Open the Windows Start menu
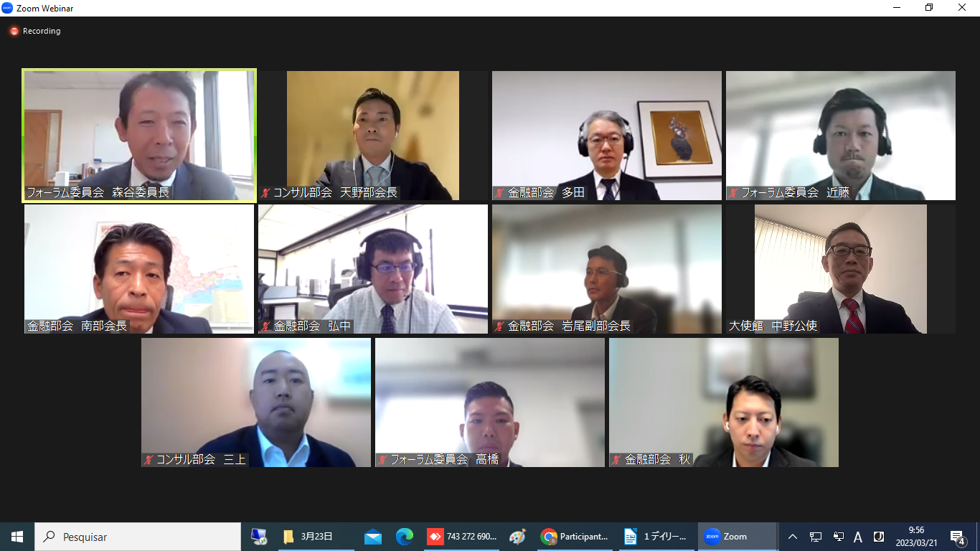Screen dimensions: 980x551 coord(17,537)
